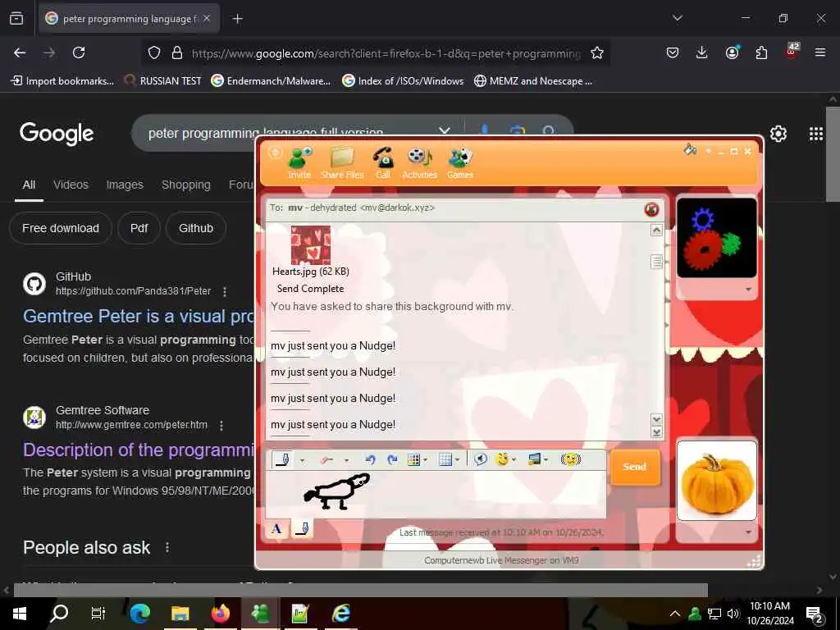This screenshot has height=630, width=840.
Task: Open the Shopping results tab
Action: coord(186,185)
